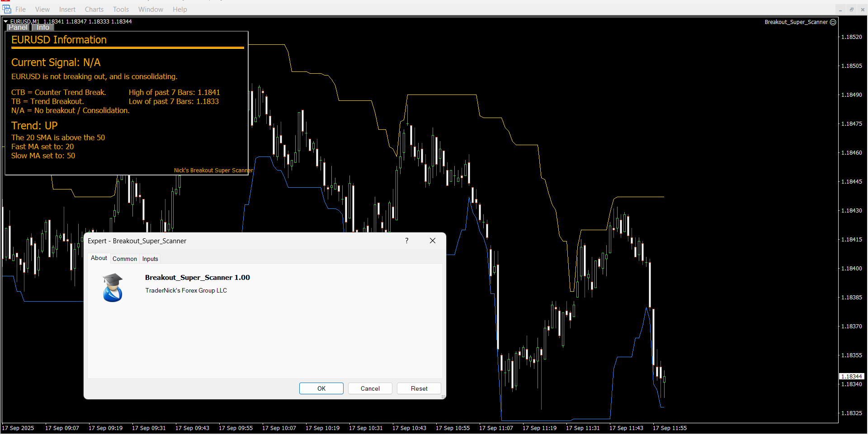
Task: Switch to the Info tab on chart
Action: 43,28
